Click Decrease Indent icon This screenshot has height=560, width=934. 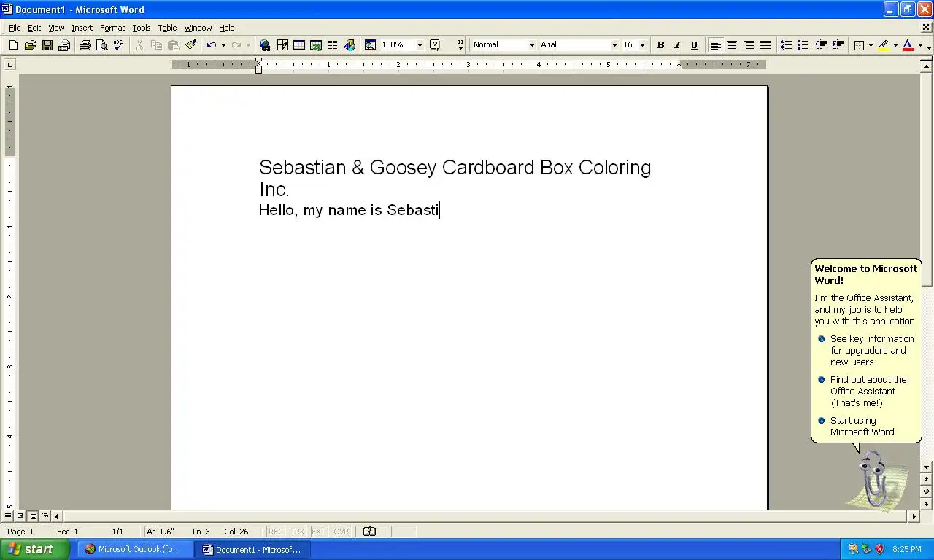click(821, 45)
